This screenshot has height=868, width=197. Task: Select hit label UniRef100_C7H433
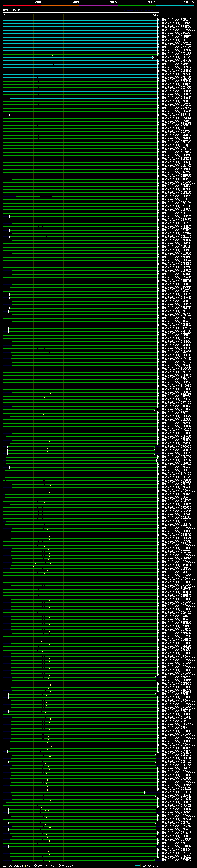[177, 487]
